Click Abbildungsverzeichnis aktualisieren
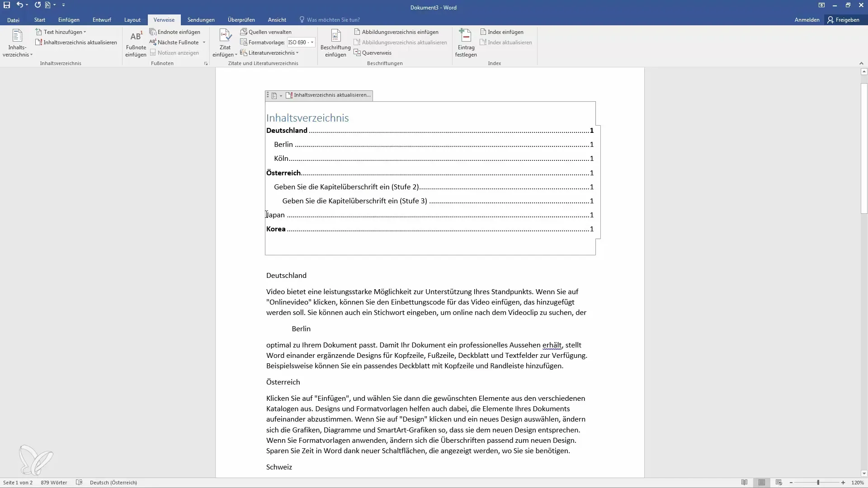The height and width of the screenshot is (488, 868). [400, 42]
